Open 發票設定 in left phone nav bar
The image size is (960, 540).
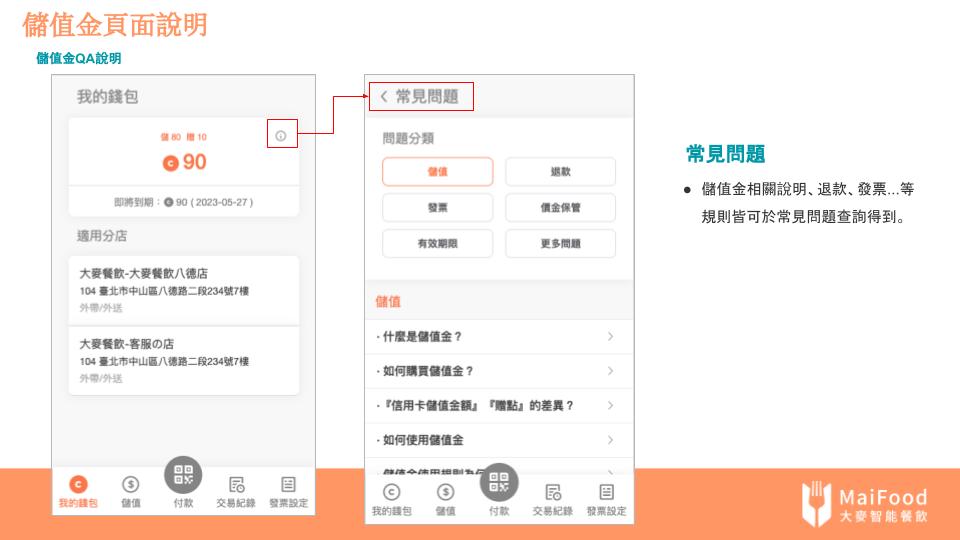(x=288, y=491)
